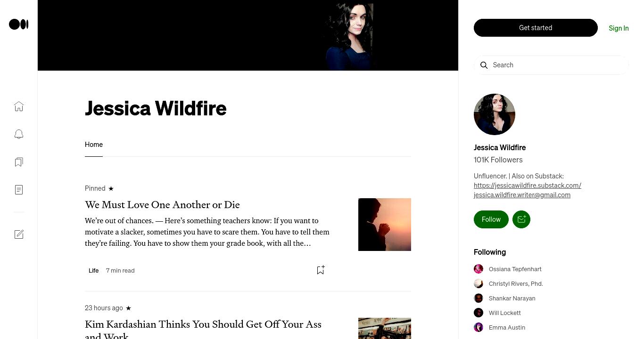
Task: Click the praying silhouette article thumbnail
Action: point(385,225)
